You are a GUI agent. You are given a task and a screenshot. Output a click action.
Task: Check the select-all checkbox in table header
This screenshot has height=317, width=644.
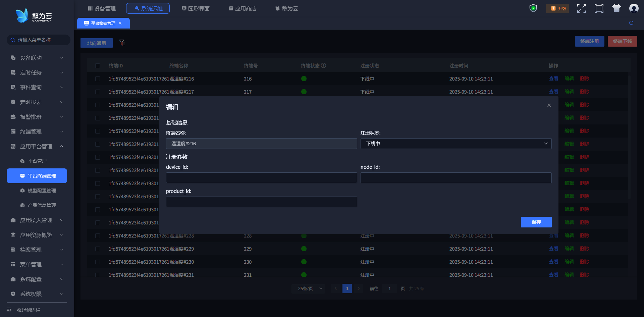[98, 66]
